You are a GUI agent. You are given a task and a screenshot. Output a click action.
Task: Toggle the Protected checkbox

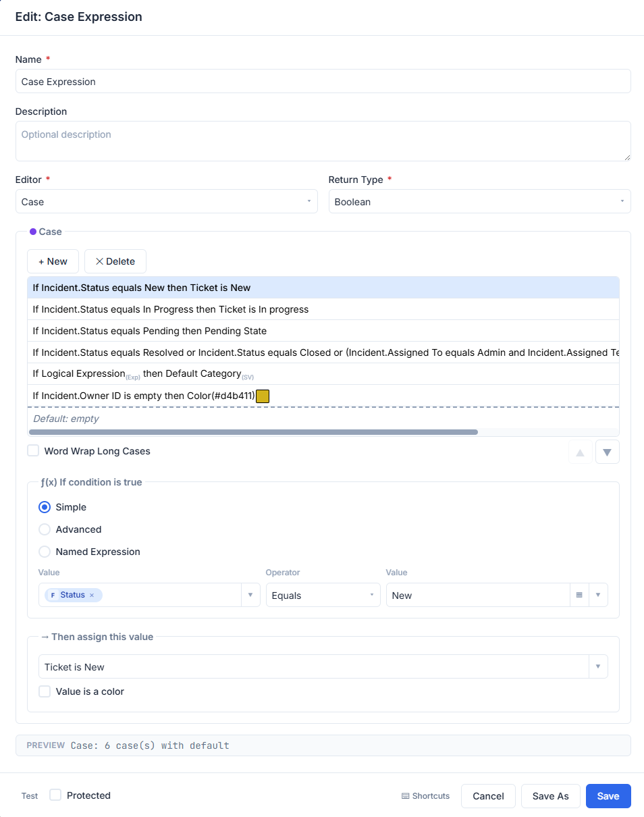(x=55, y=795)
